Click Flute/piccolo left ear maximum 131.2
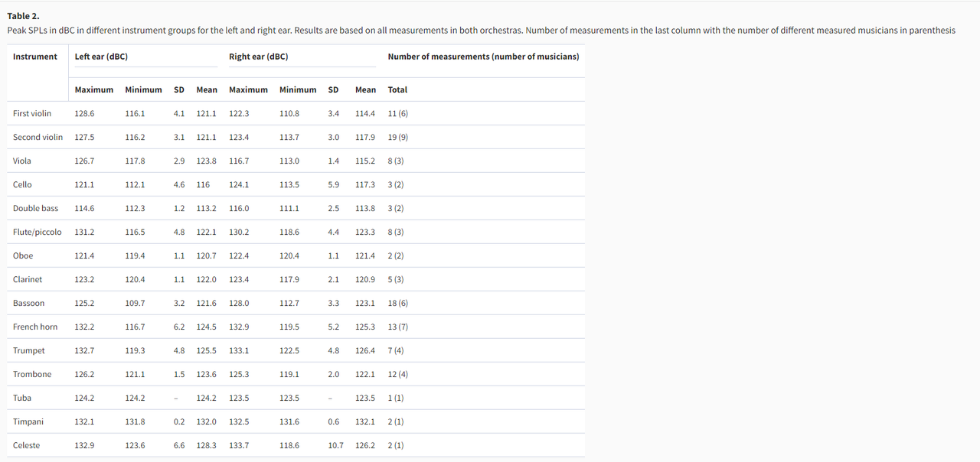980x462 pixels. (x=85, y=232)
